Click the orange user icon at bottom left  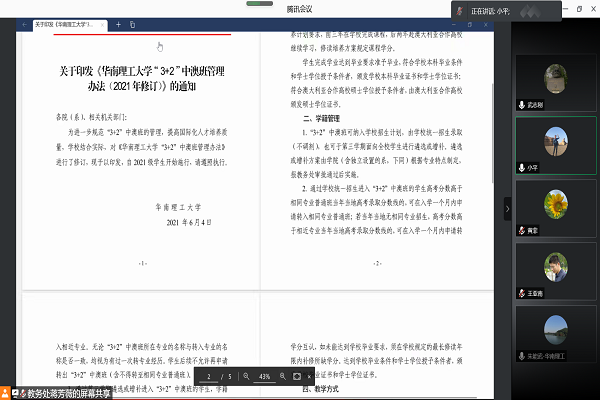tap(5, 393)
